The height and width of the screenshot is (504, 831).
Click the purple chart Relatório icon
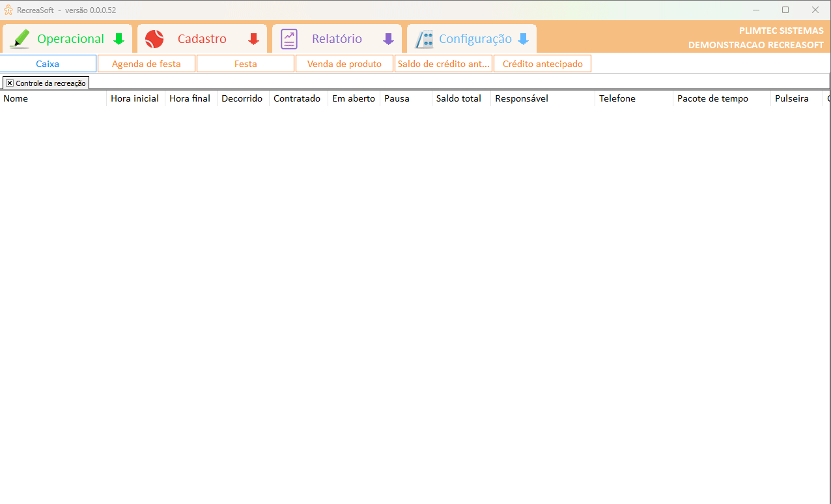pyautogui.click(x=289, y=39)
